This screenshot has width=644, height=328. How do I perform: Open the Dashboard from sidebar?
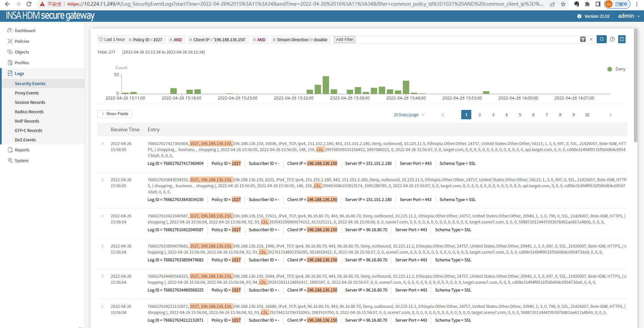[x=25, y=31]
